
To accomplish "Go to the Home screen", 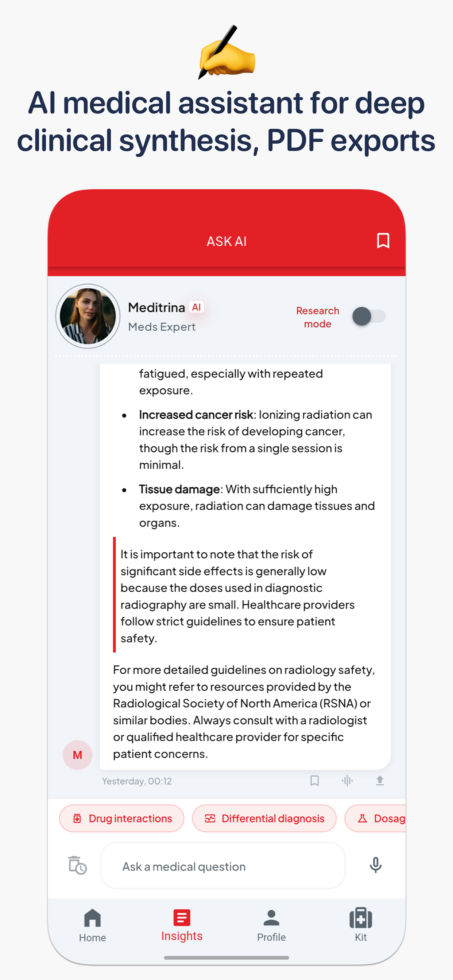I will click(x=92, y=928).
